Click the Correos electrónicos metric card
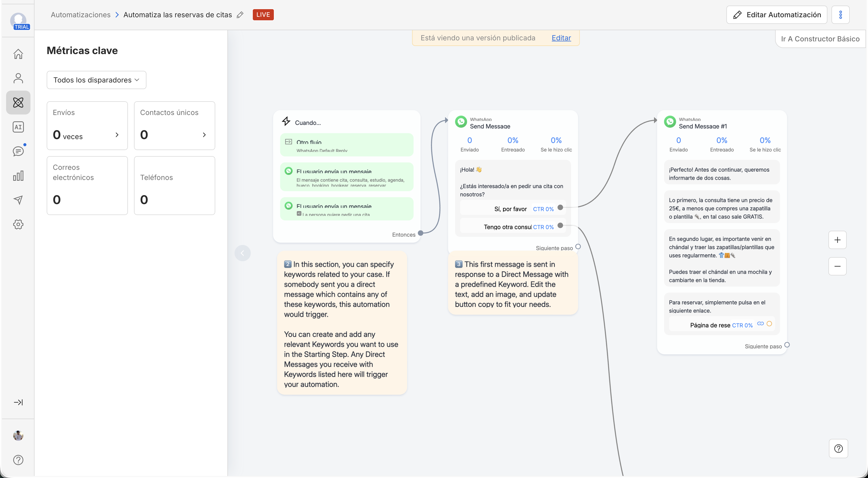The image size is (868, 478). coord(87,186)
